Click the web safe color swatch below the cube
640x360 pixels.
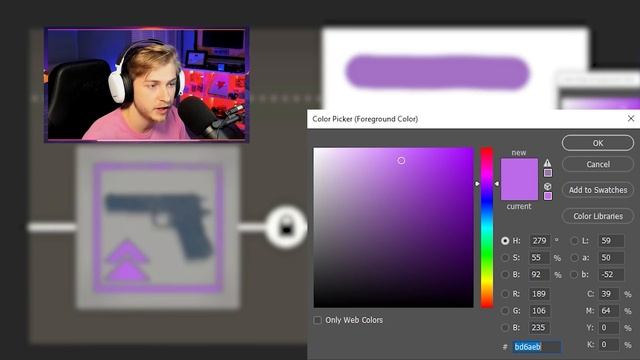(x=548, y=196)
